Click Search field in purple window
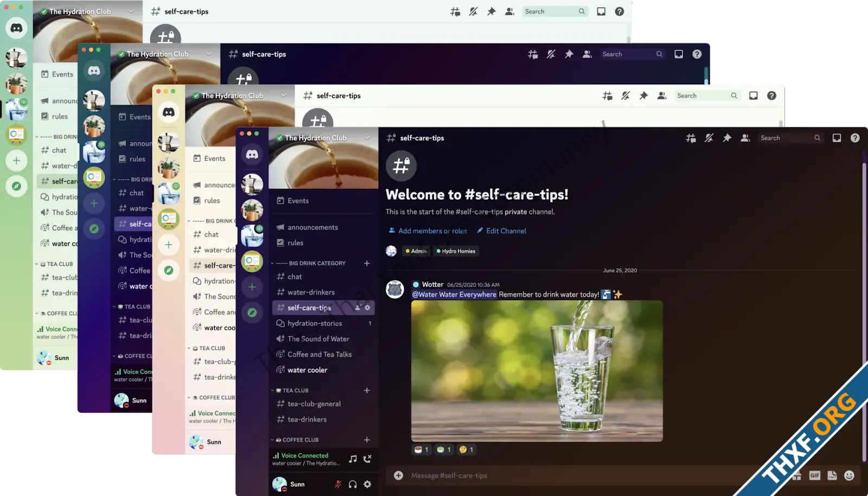This screenshot has height=496, width=868. 633,54
